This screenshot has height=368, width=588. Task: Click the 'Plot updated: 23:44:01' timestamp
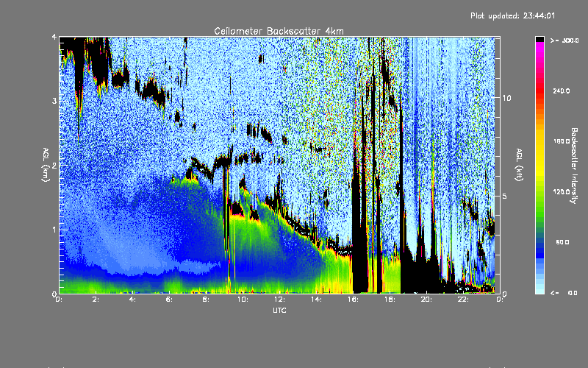click(512, 15)
